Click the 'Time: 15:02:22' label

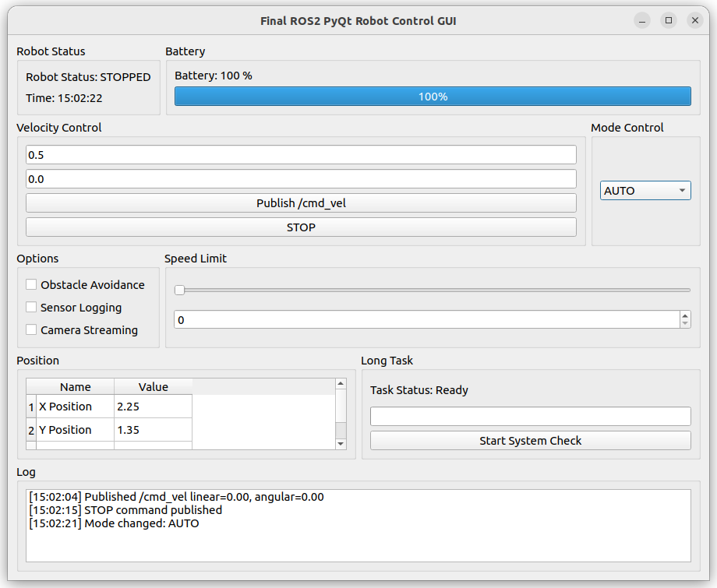click(64, 98)
